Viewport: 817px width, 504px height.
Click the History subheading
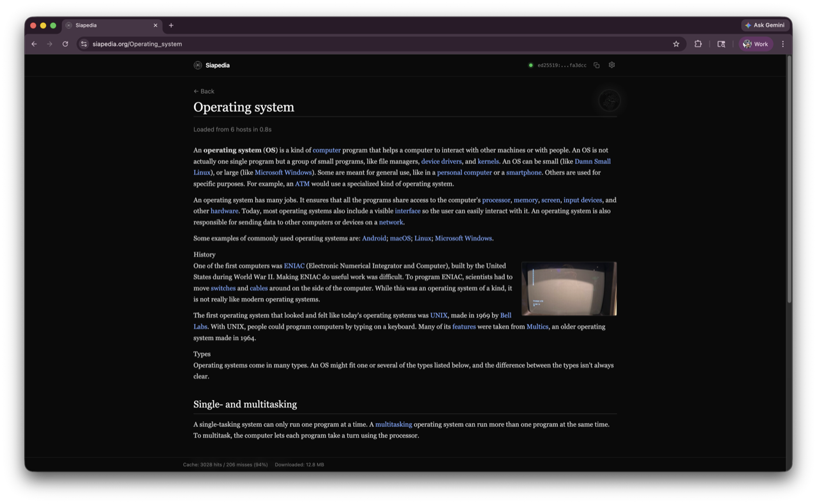(x=204, y=255)
